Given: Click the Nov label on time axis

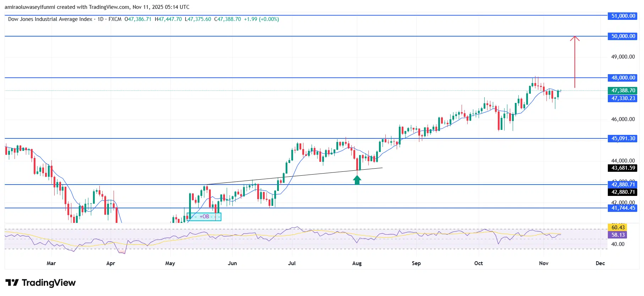Looking at the screenshot, I should [x=544, y=263].
